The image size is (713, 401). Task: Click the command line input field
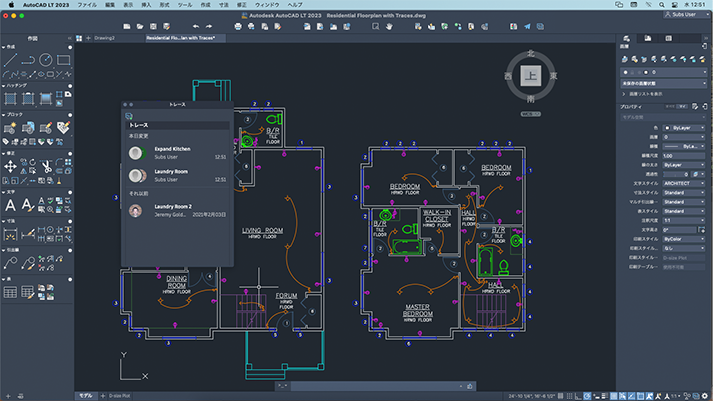375,386
